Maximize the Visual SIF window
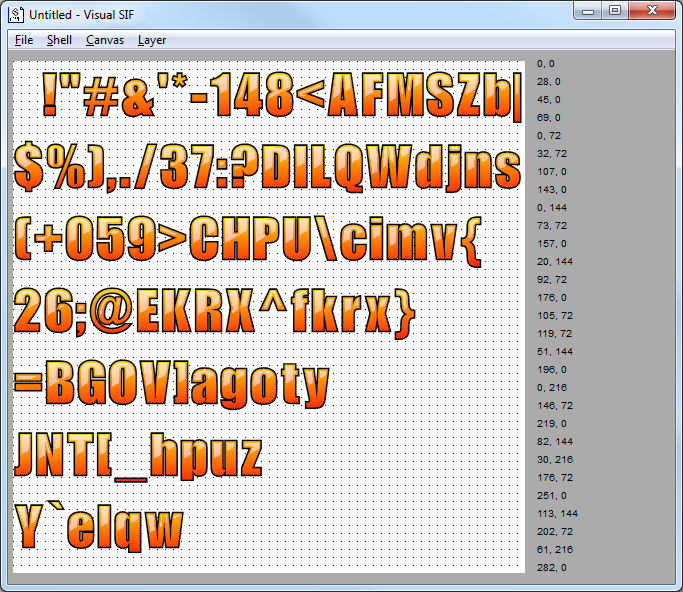Image resolution: width=683 pixels, height=592 pixels. [615, 11]
